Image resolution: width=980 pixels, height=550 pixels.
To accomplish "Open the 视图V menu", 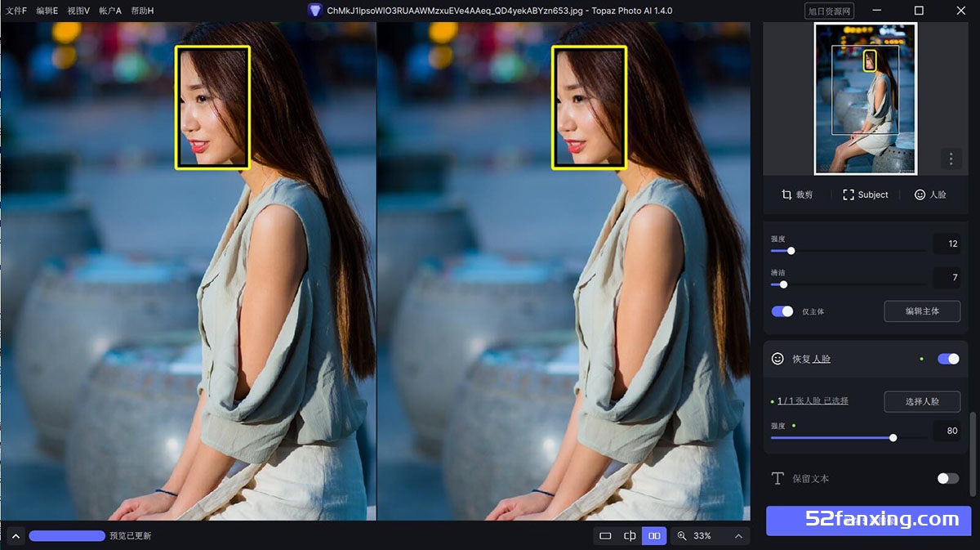I will tap(78, 11).
